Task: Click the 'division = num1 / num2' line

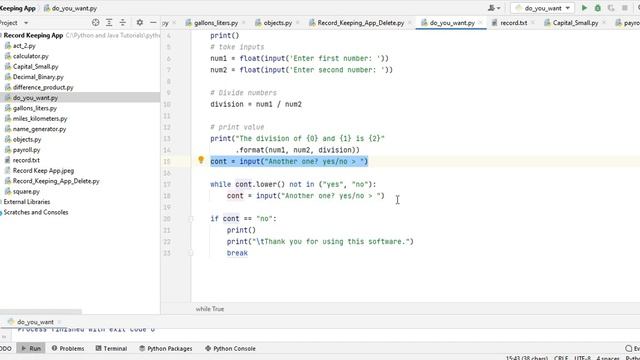Action: (256, 104)
